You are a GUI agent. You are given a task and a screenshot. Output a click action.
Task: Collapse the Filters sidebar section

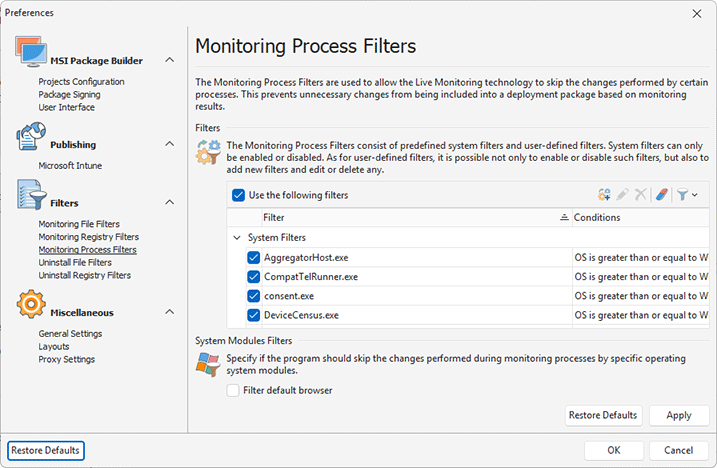[x=169, y=203]
